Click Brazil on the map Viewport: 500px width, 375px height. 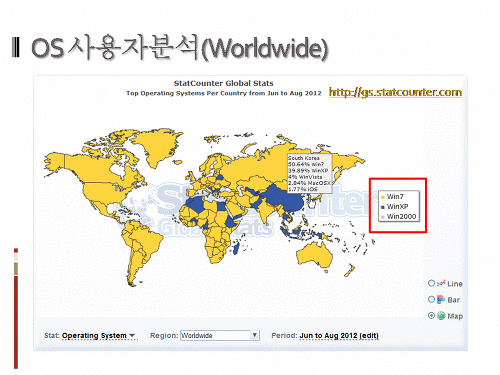tap(147, 240)
